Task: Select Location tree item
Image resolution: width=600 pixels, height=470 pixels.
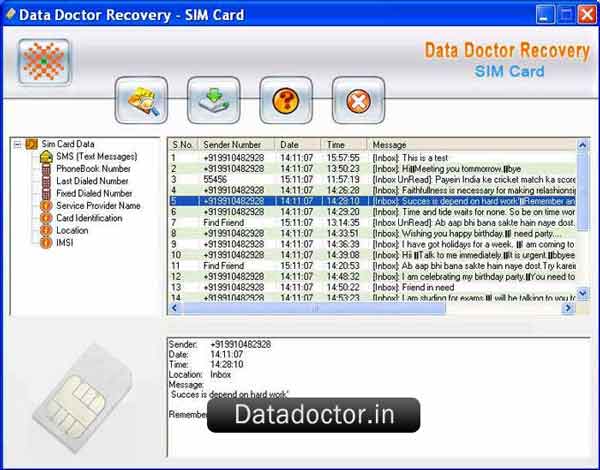Action: pyautogui.click(x=72, y=230)
